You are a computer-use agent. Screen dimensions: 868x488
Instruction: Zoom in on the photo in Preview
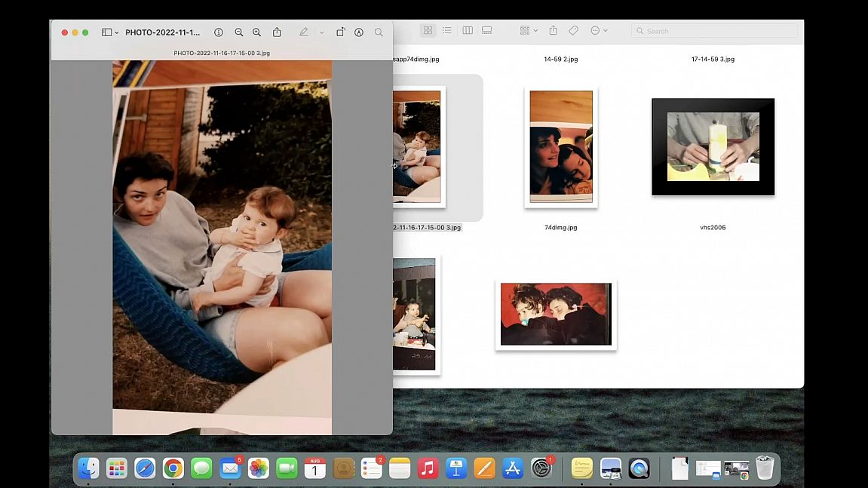coord(257,32)
